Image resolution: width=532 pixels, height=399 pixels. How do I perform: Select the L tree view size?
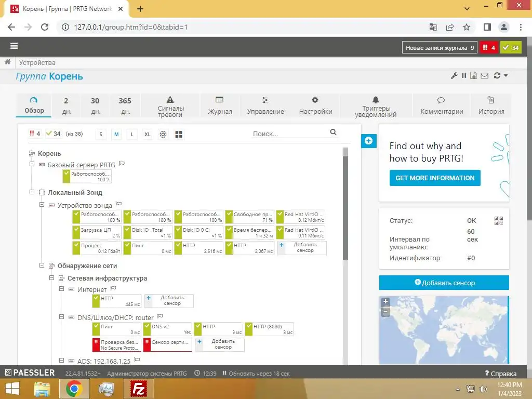pyautogui.click(x=132, y=135)
